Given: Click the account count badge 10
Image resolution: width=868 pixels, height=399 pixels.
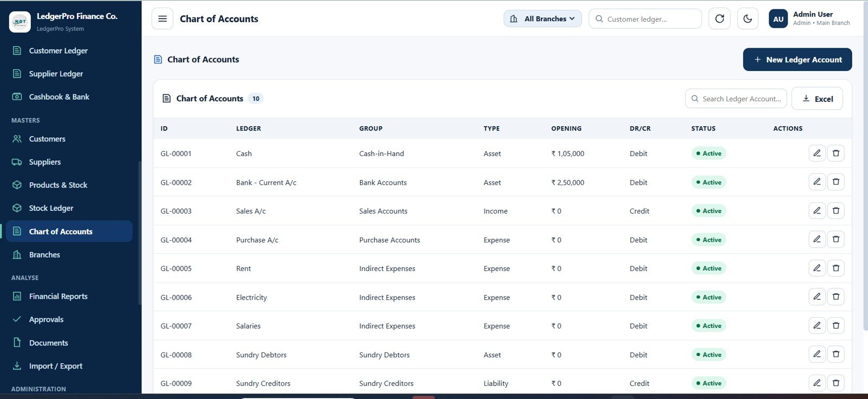Looking at the screenshot, I should (256, 99).
